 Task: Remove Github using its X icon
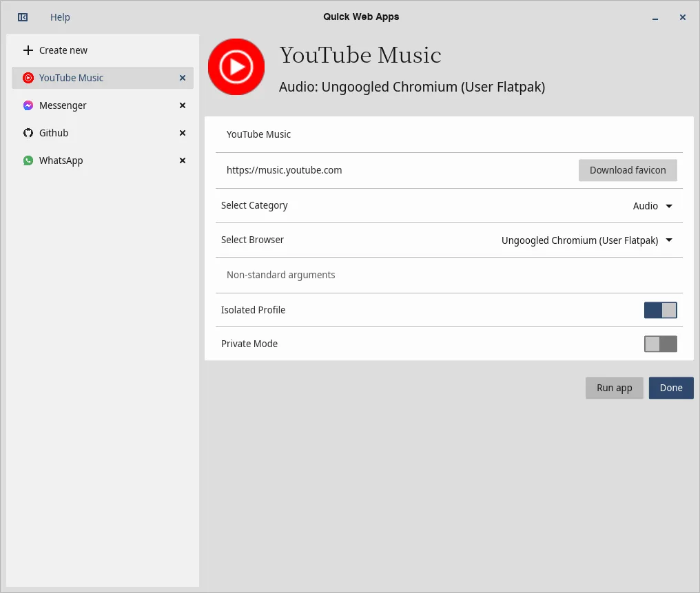point(183,133)
